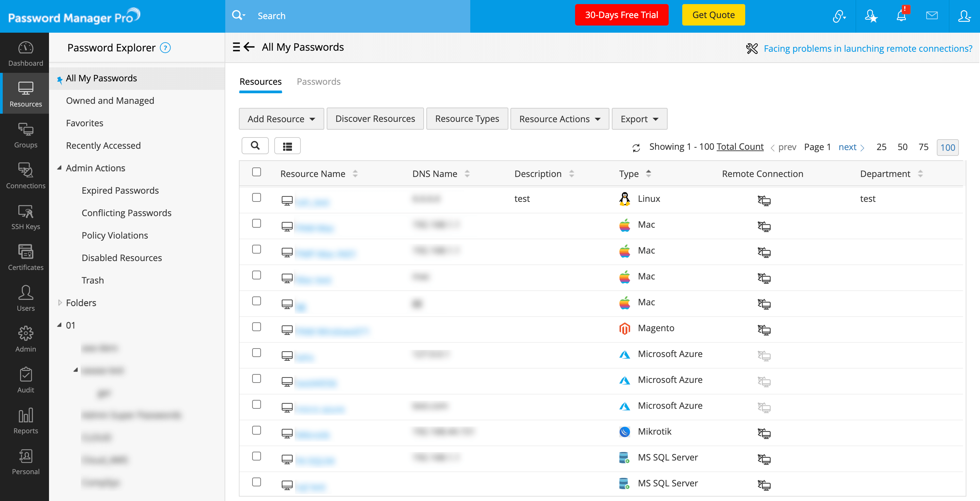Open Certificates section in sidebar
Image resolution: width=980 pixels, height=501 pixels.
pos(26,258)
